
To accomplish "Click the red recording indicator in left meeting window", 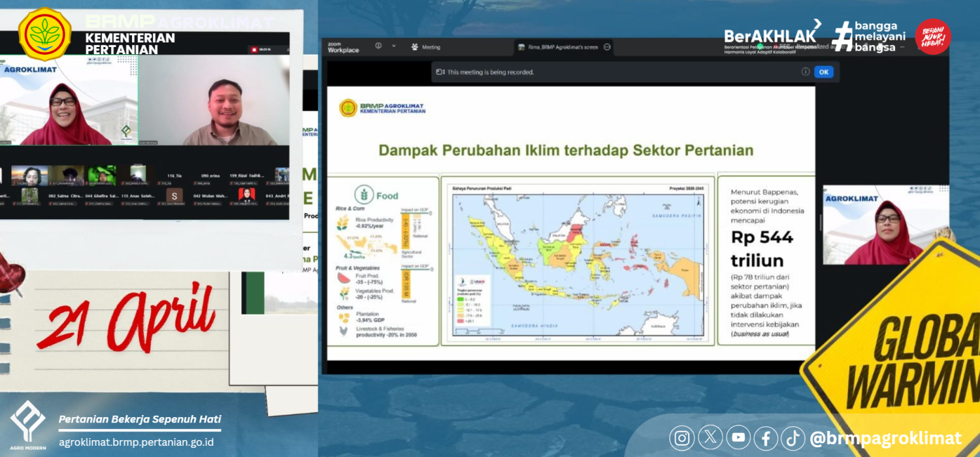I will (x=253, y=50).
